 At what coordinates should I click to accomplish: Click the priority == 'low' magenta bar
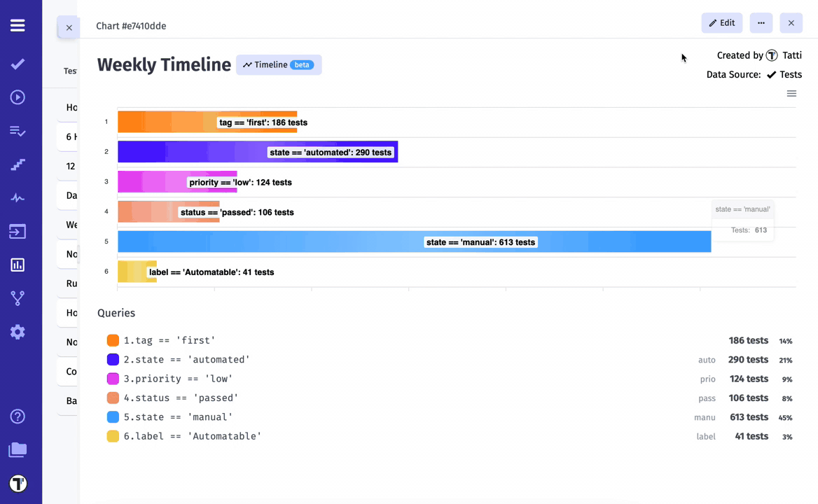click(177, 182)
